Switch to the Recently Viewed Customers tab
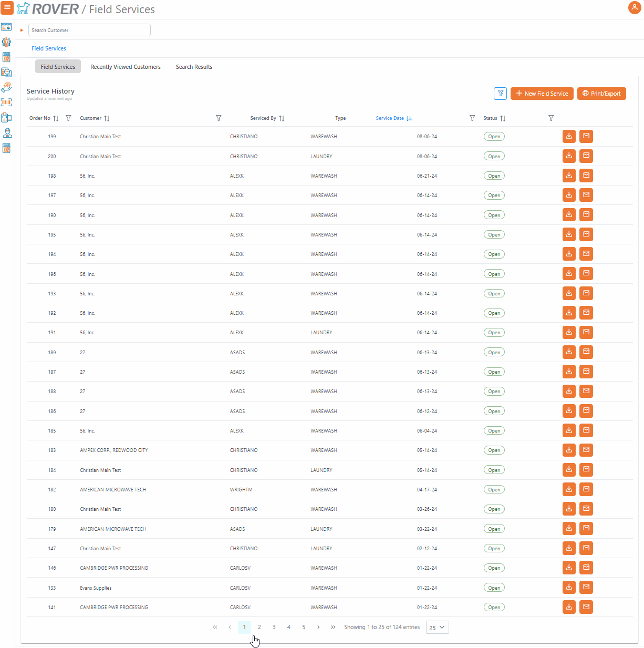 coord(126,67)
